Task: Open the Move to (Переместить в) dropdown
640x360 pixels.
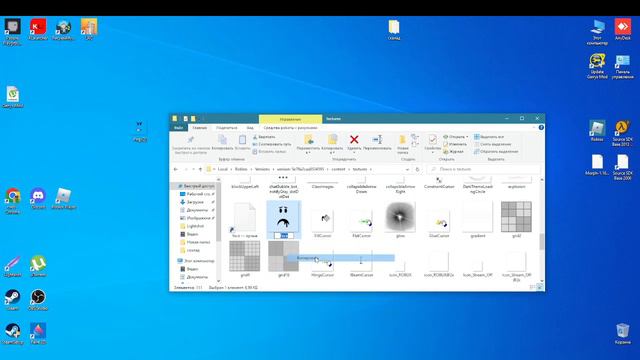Action: click(x=308, y=151)
